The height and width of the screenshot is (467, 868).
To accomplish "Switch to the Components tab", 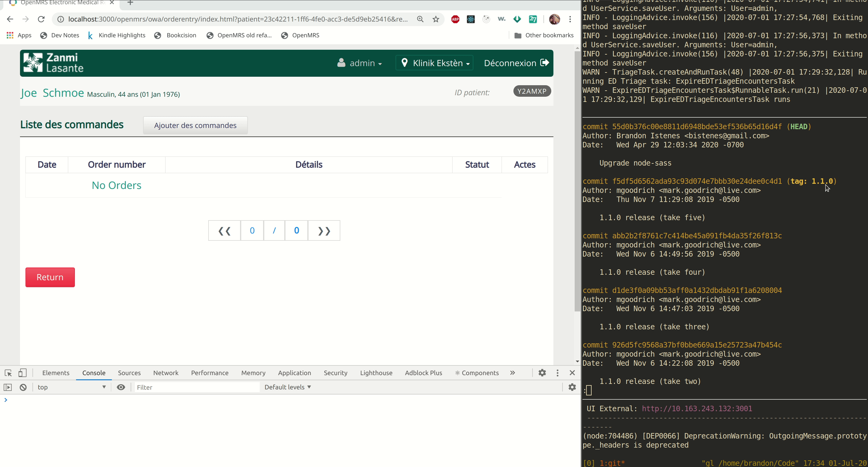I will pos(477,373).
